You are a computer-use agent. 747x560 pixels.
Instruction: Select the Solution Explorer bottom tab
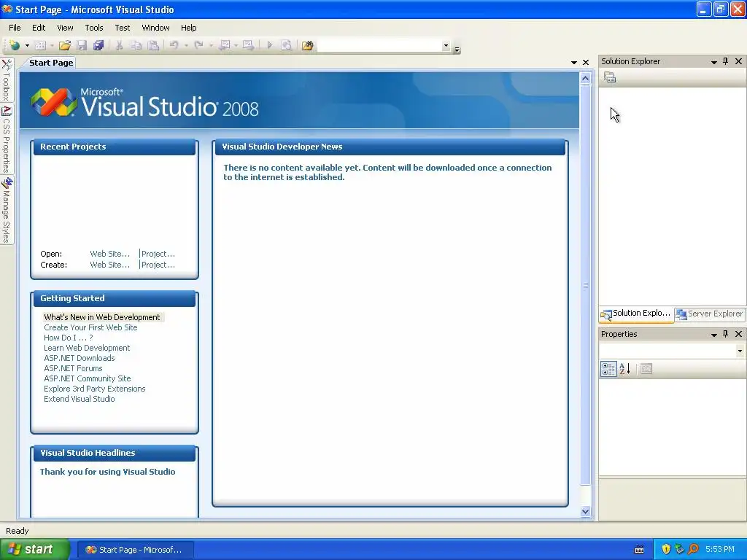coord(636,314)
